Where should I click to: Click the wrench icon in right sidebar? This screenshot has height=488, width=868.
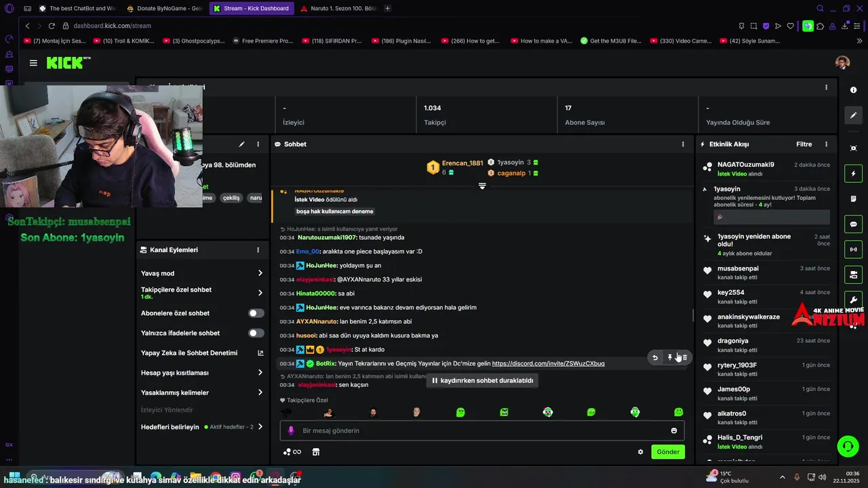pyautogui.click(x=853, y=300)
